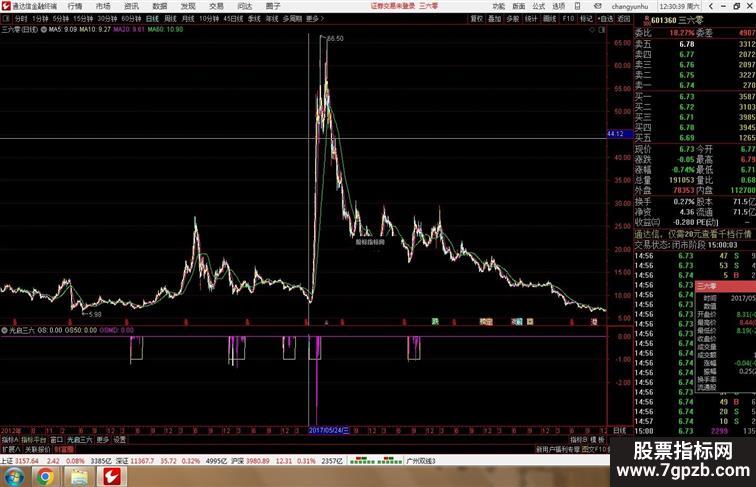Click the changyunhu user name
The width and height of the screenshot is (756, 487).
630,6
